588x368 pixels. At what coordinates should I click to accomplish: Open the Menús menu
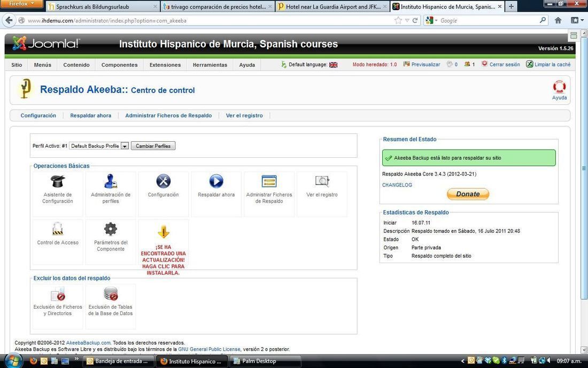42,65
